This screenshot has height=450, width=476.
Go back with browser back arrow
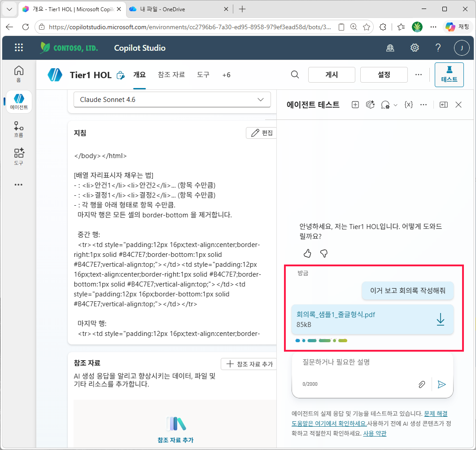point(10,27)
